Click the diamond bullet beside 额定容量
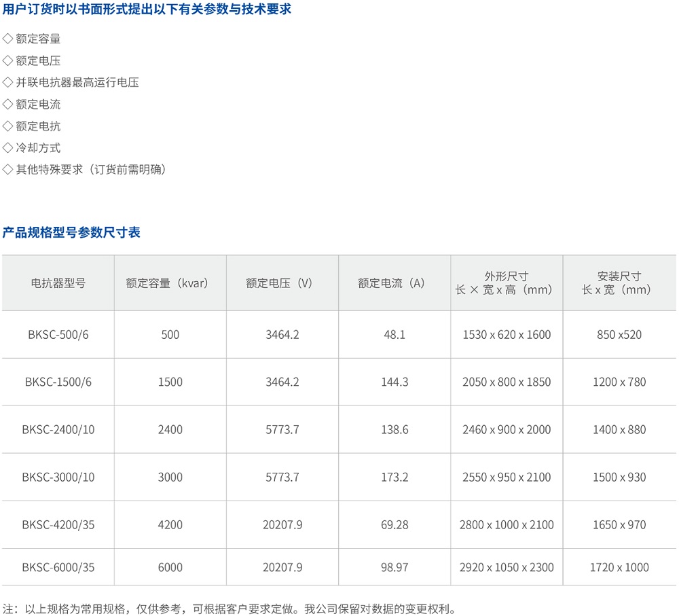Screen dimensions: 679x616 click(x=7, y=39)
